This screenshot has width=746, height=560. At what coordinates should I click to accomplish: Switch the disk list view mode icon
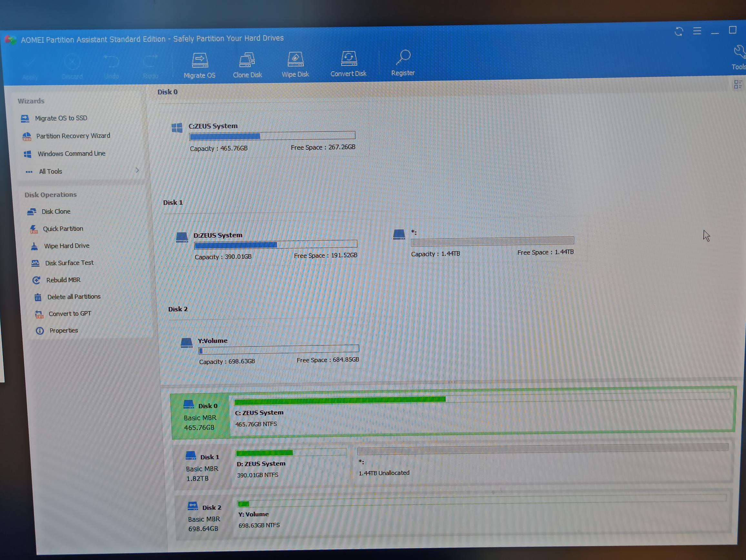[738, 84]
